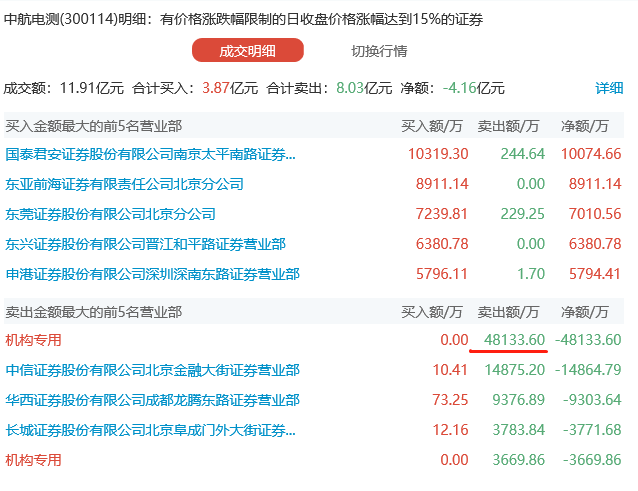Viewport: 638px width, 491px height.
Task: Click turnover value 11.91亿元
Action: [x=92, y=88]
